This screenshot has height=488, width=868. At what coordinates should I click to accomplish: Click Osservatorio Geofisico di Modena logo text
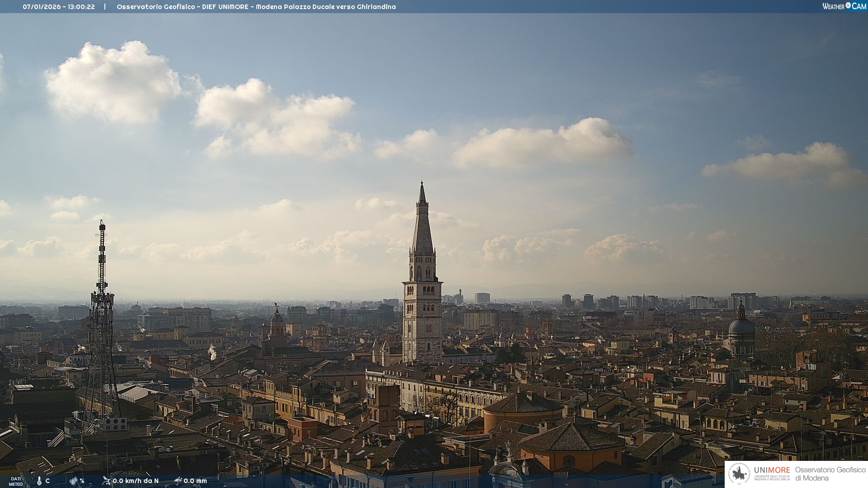(x=830, y=474)
